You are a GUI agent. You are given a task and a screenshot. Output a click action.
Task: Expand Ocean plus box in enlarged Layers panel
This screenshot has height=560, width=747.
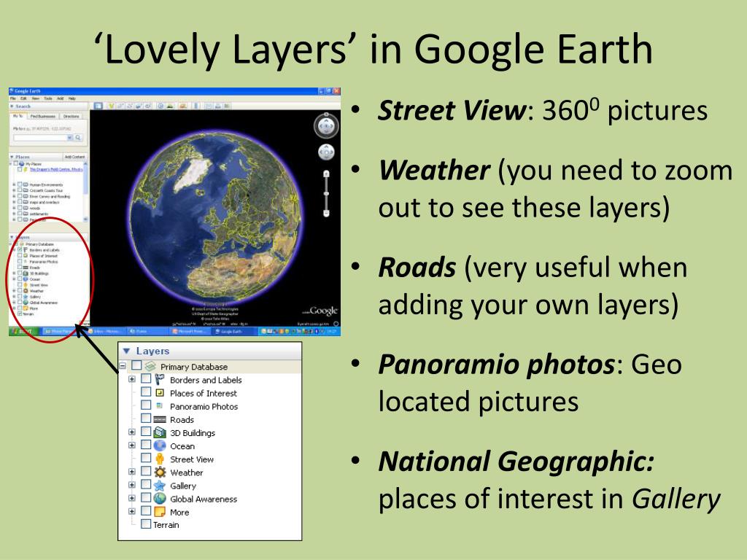tap(132, 446)
